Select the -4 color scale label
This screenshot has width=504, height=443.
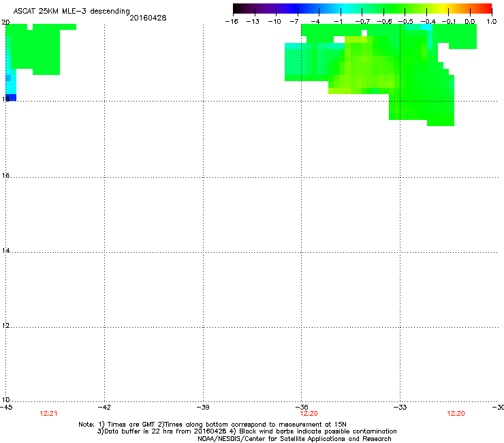pyautogui.click(x=315, y=22)
